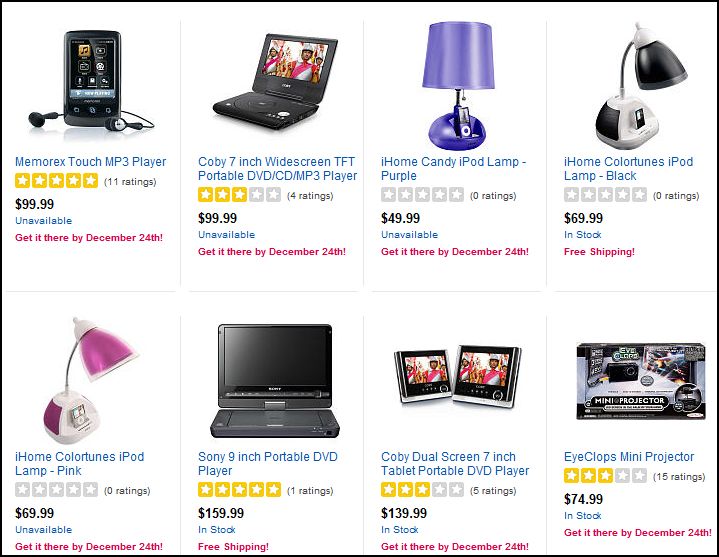
Task: Follow Sony 9 inch Portable DVD Player link
Action: click(268, 463)
